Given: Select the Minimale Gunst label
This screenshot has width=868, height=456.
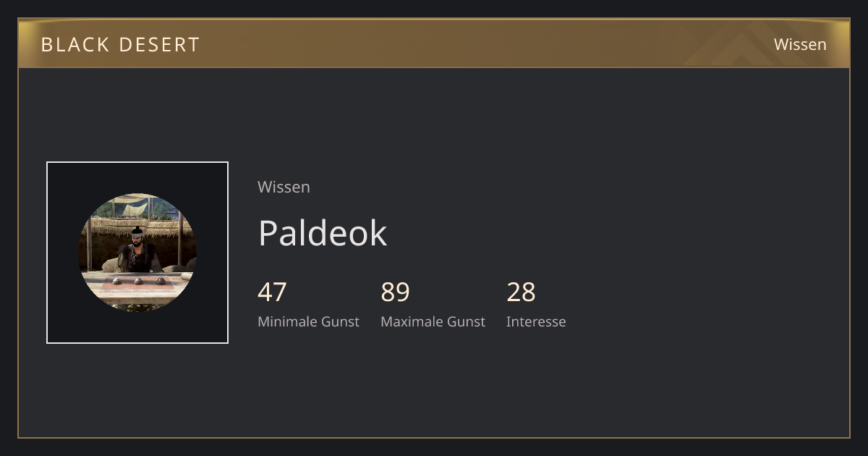Looking at the screenshot, I should tap(308, 321).
